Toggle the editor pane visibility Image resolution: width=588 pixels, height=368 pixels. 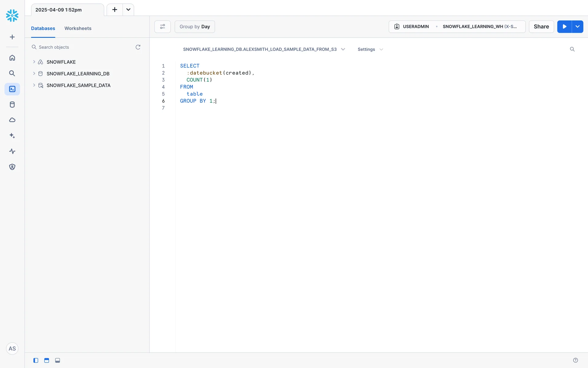47,360
